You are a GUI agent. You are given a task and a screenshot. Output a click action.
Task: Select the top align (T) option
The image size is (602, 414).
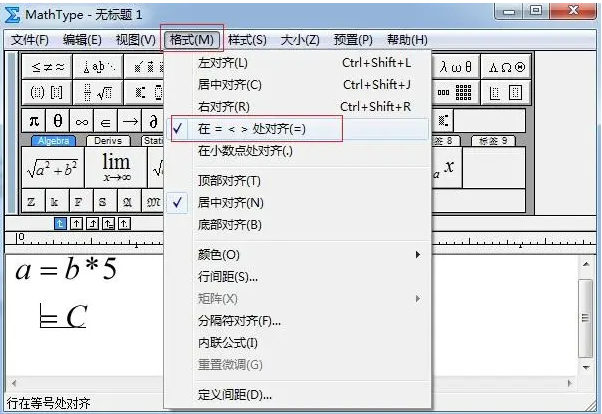click(x=230, y=181)
